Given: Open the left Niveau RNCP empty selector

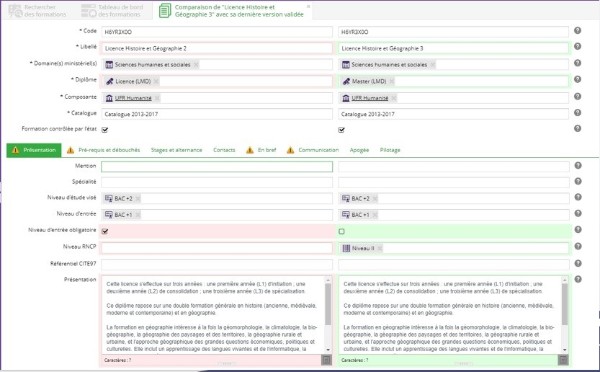Looking at the screenshot, I should tap(217, 248).
